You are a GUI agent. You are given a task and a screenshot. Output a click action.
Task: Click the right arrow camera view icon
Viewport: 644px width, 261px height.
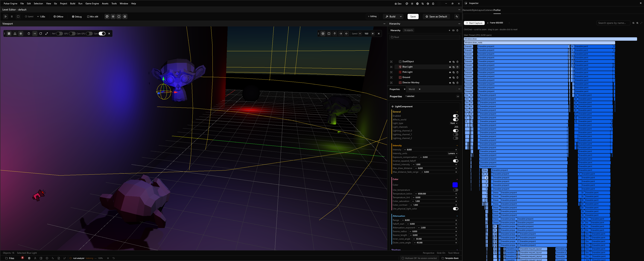click(341, 34)
